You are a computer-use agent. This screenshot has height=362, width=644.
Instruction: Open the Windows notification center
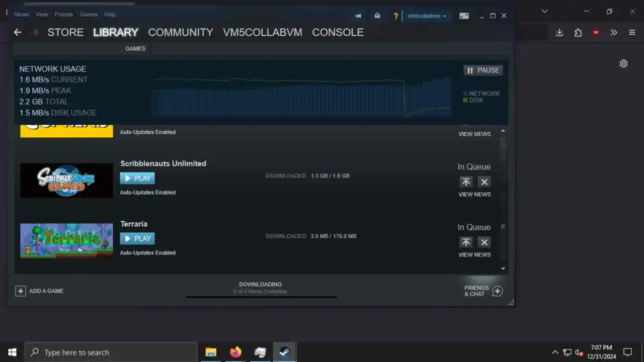click(628, 352)
